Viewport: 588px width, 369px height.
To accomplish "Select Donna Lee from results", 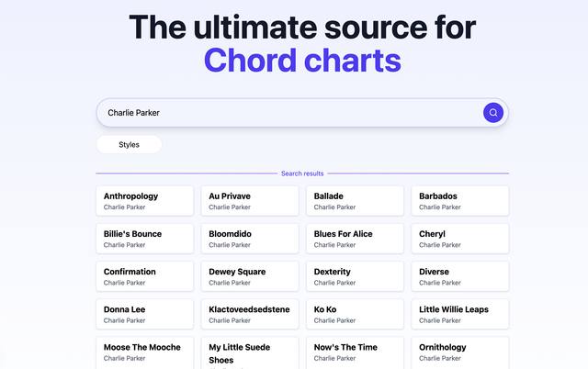I will (144, 314).
